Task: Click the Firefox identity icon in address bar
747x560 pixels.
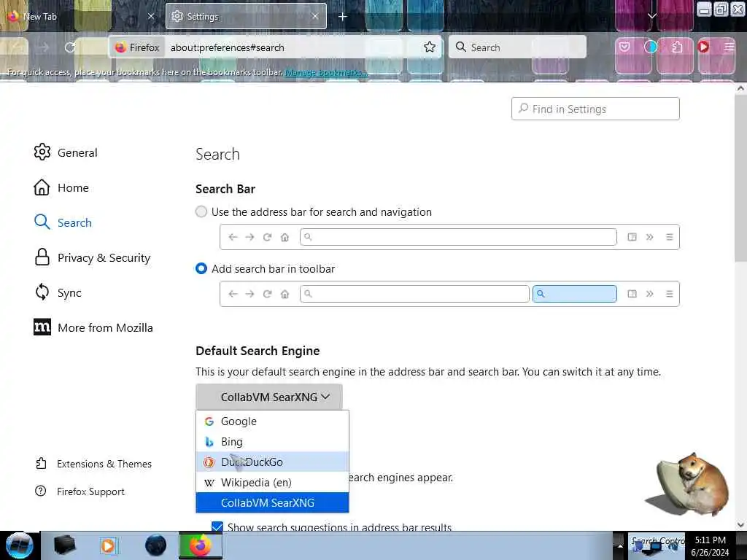Action: (x=138, y=47)
